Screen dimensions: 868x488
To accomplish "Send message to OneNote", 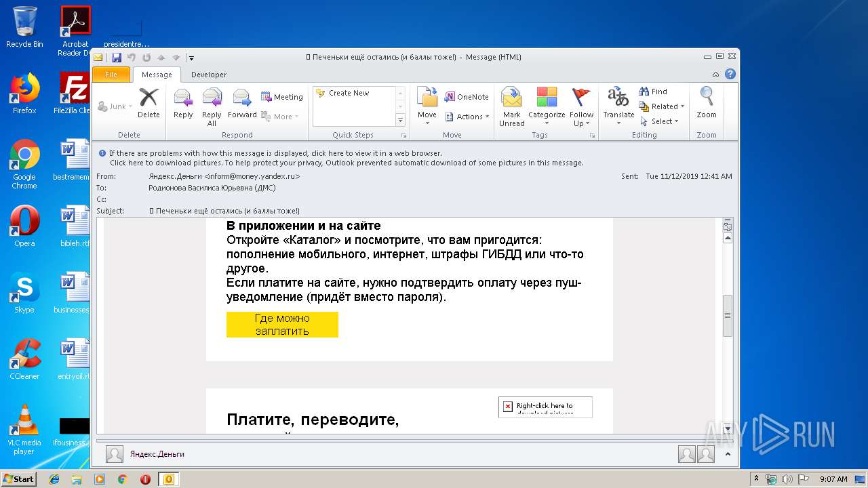I will point(467,97).
